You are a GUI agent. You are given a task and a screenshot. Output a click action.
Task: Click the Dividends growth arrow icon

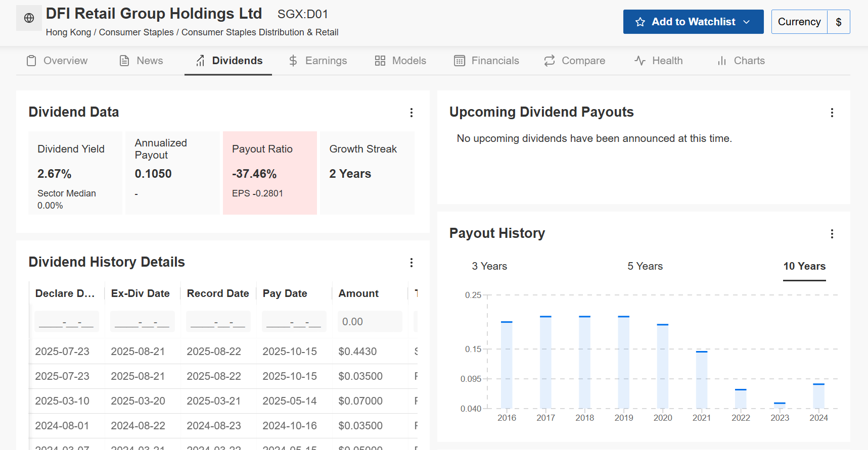[x=200, y=61]
